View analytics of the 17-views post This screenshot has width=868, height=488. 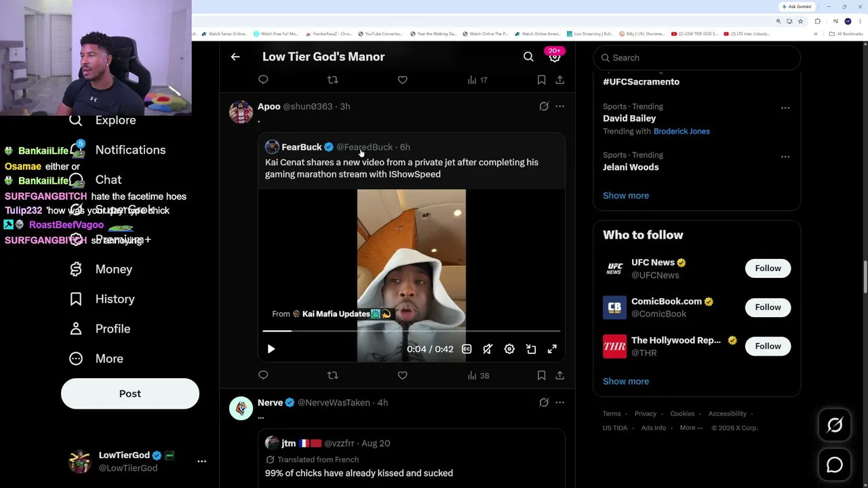click(477, 80)
